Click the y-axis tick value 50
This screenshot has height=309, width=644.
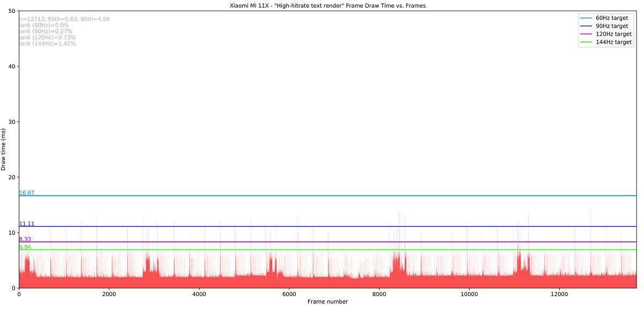pyautogui.click(x=12, y=11)
